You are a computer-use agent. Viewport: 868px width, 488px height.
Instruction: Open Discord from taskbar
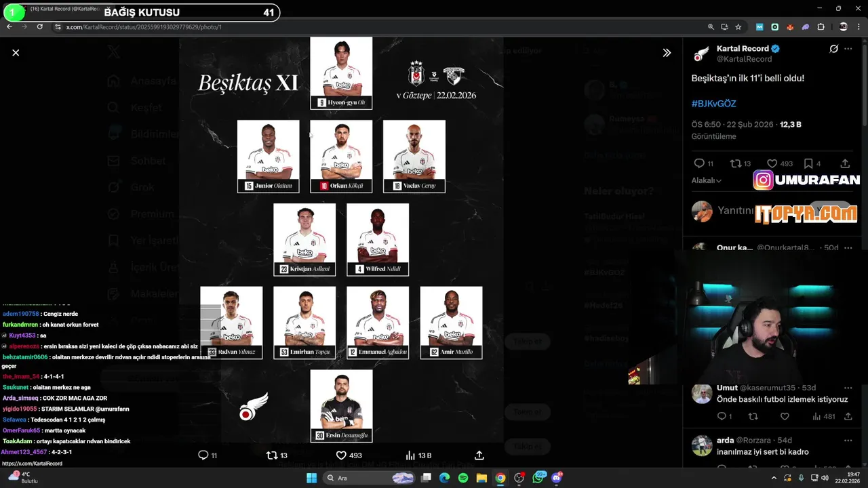click(557, 478)
